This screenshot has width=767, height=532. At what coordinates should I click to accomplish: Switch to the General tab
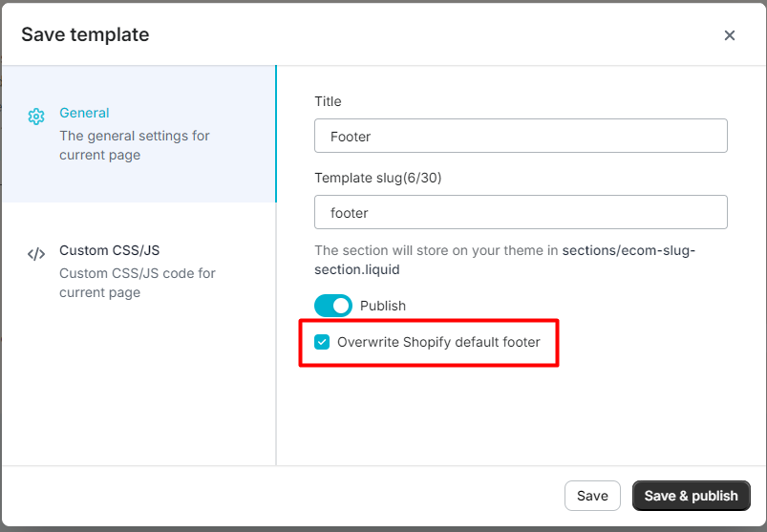[84, 113]
